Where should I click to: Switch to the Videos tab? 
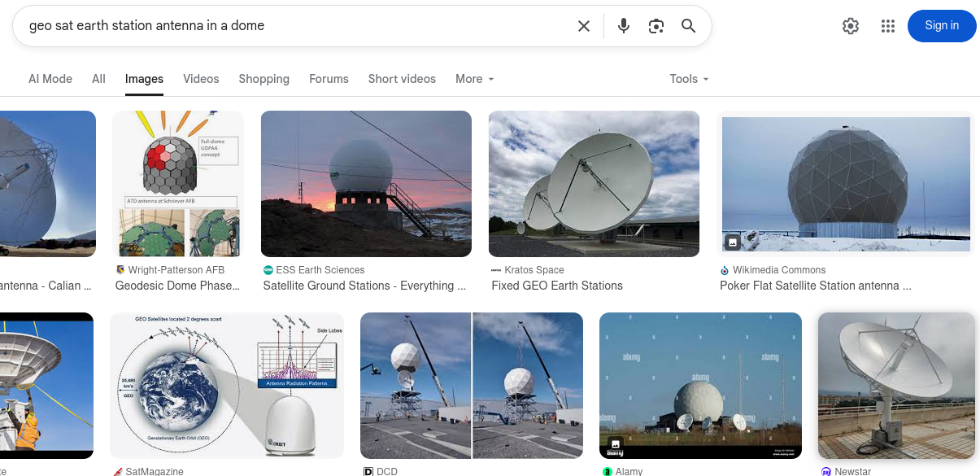[201, 79]
